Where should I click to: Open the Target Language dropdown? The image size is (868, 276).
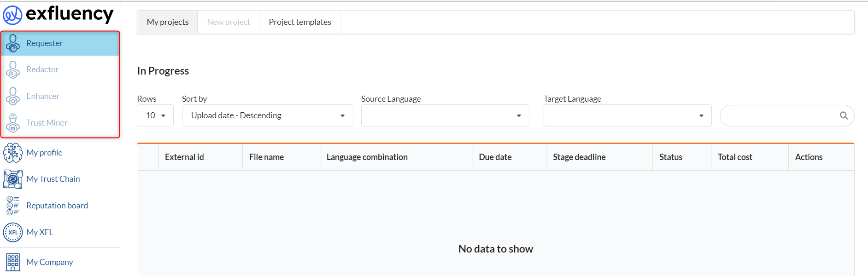coord(628,115)
